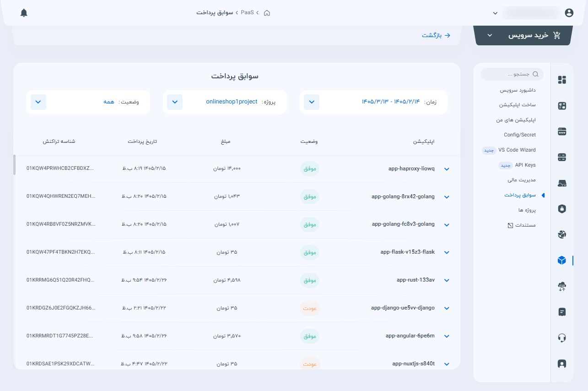Select سوابق پرداخت in the sidebar

pyautogui.click(x=520, y=195)
